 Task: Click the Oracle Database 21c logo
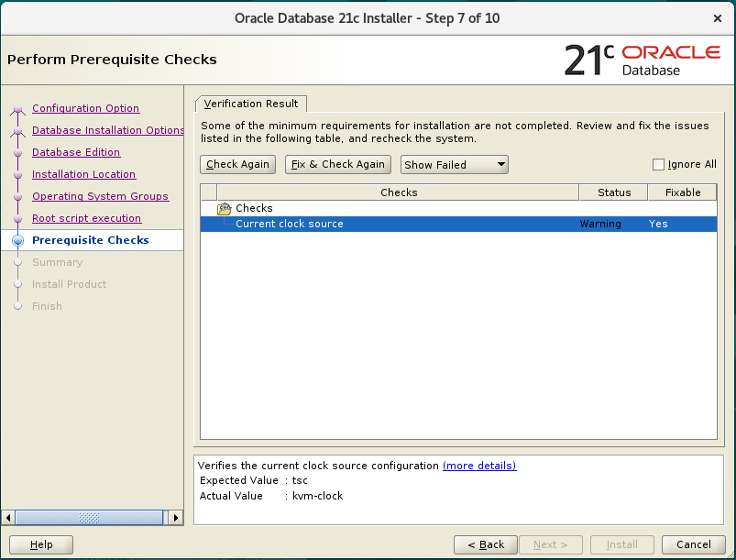click(643, 60)
